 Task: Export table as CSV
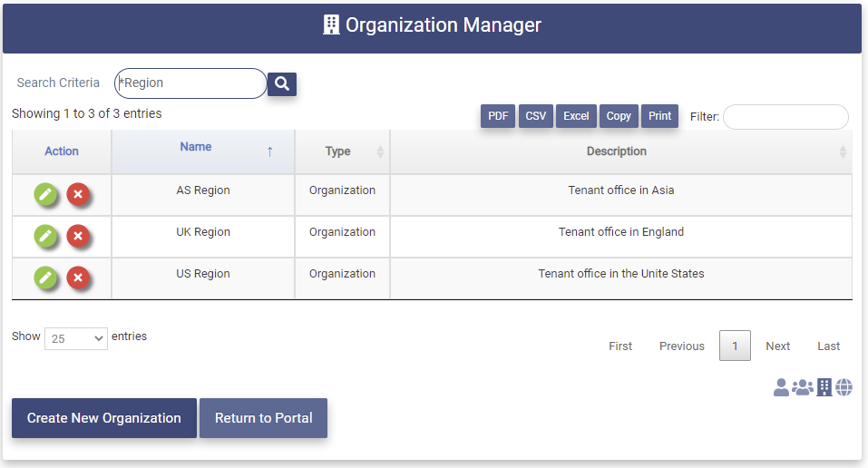coord(535,116)
